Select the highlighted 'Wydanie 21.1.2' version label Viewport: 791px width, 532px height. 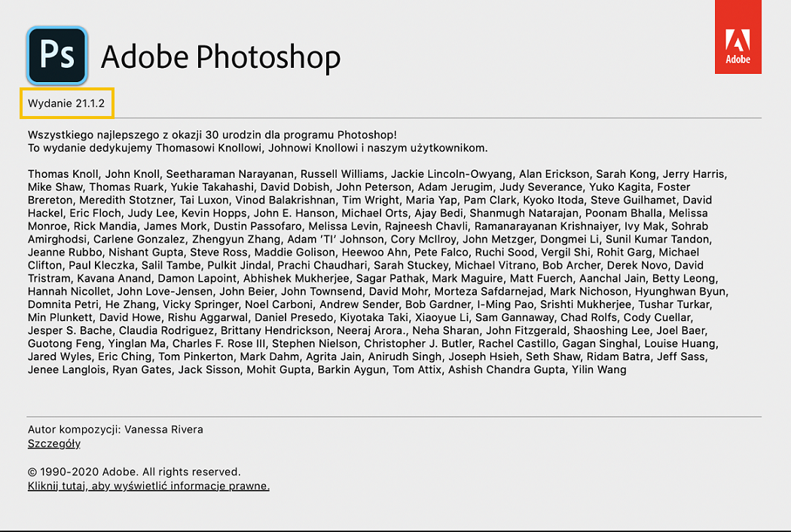pos(66,103)
